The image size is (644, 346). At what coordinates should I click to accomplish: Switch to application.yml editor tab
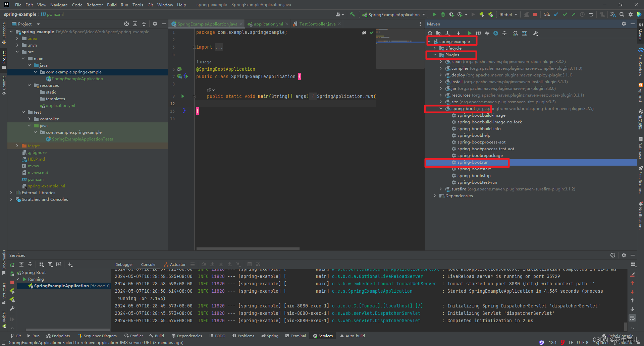tap(268, 24)
